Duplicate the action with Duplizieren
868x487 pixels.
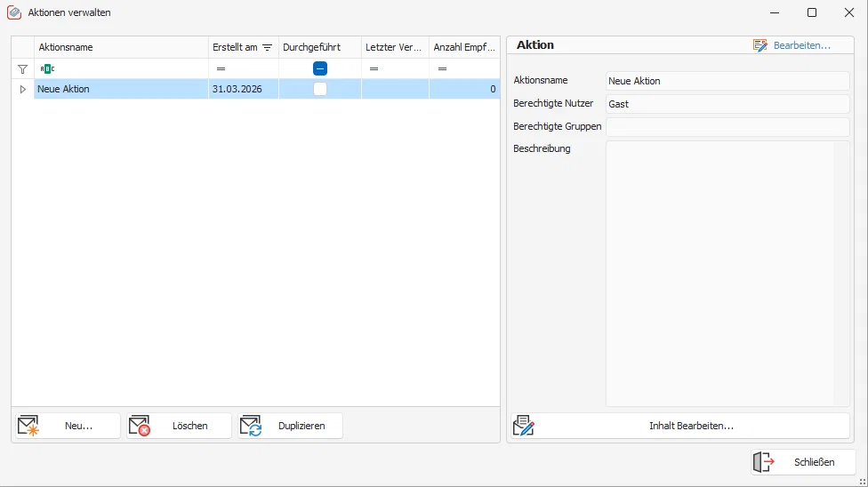(290, 426)
